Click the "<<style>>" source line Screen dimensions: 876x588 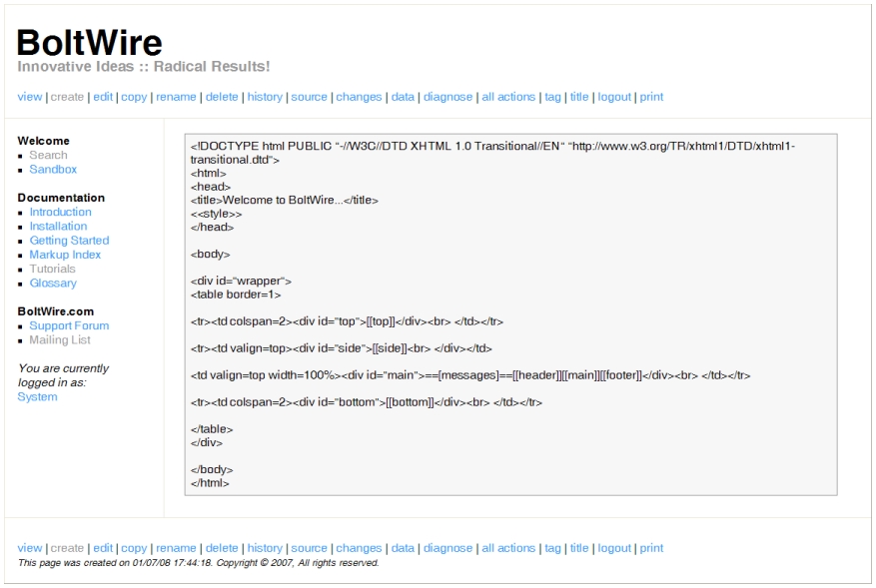pos(216,214)
